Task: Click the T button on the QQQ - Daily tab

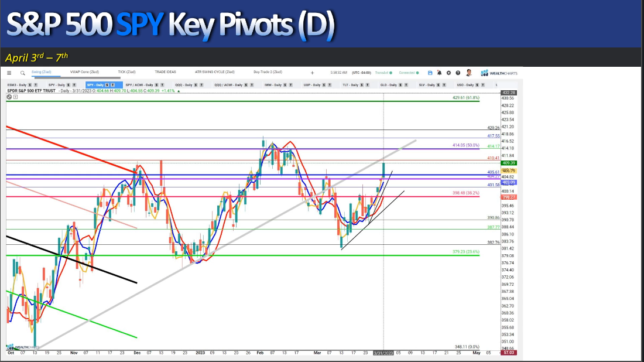Action: coord(201,85)
